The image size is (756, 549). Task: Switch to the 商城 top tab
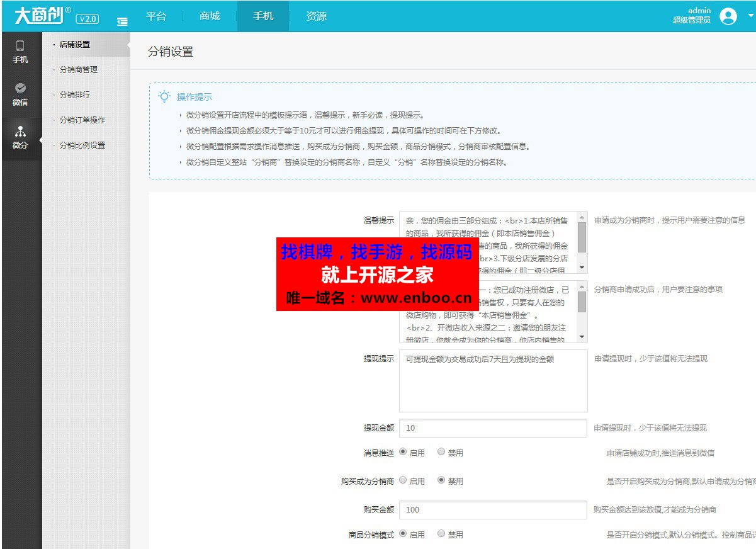click(x=210, y=16)
